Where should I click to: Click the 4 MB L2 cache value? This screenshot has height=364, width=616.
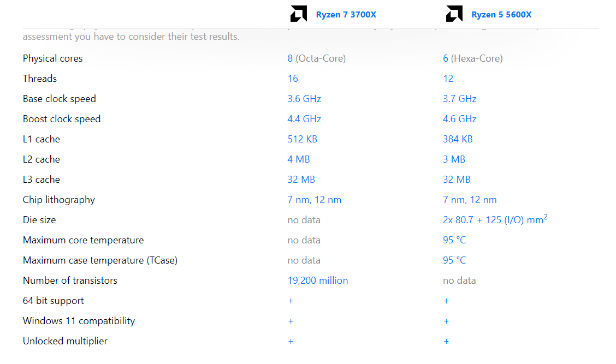tap(299, 159)
